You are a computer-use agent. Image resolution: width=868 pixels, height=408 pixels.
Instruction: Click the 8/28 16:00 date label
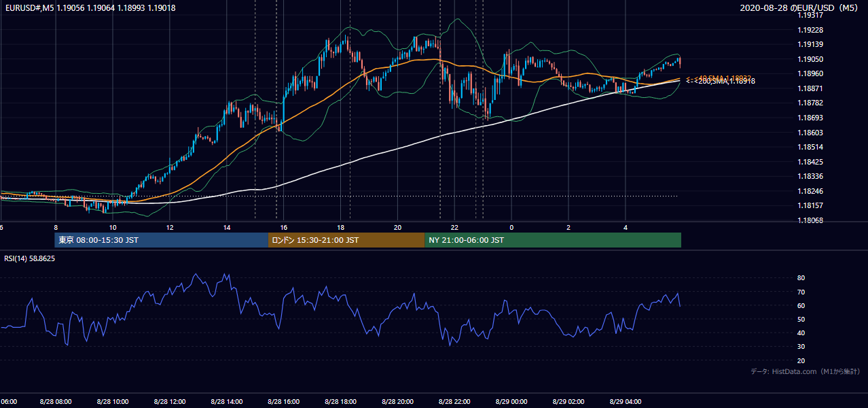[x=284, y=402]
